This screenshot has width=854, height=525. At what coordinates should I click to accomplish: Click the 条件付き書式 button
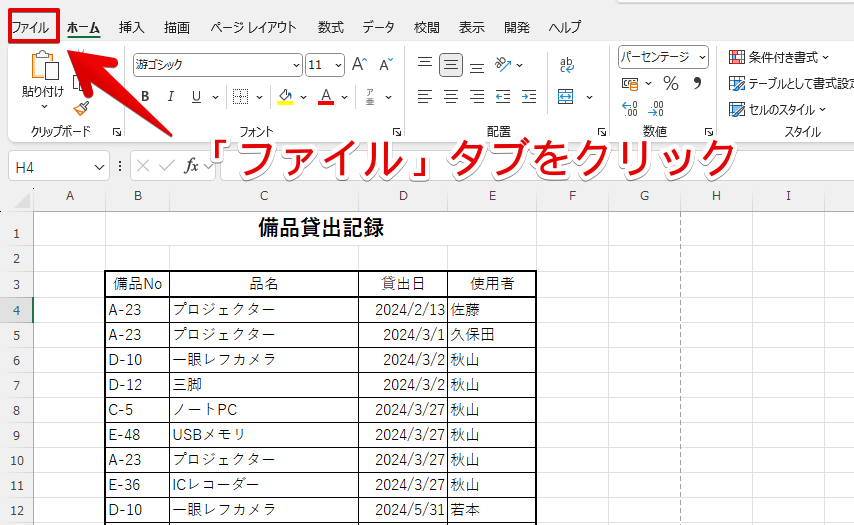tap(781, 57)
